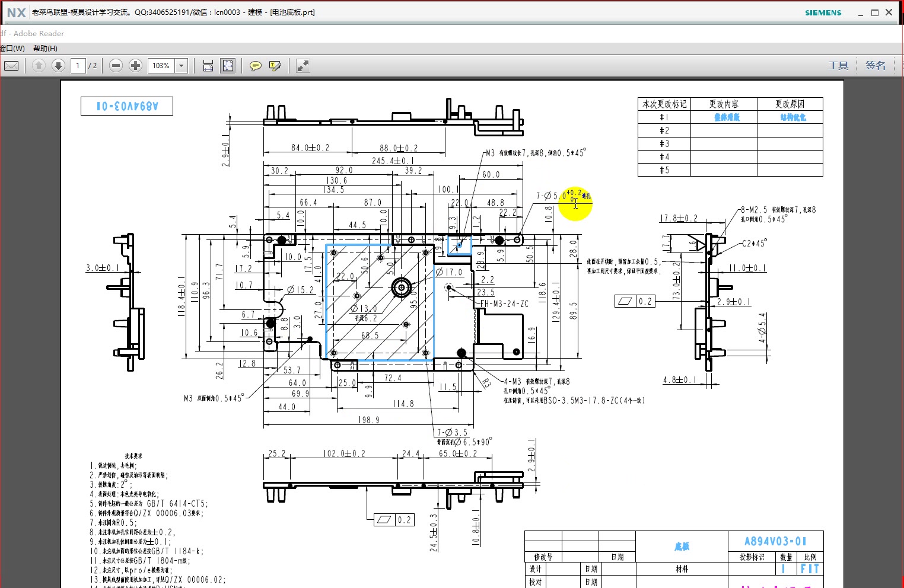The image size is (904, 588).
Task: Maximize the NX window
Action: [x=874, y=12]
